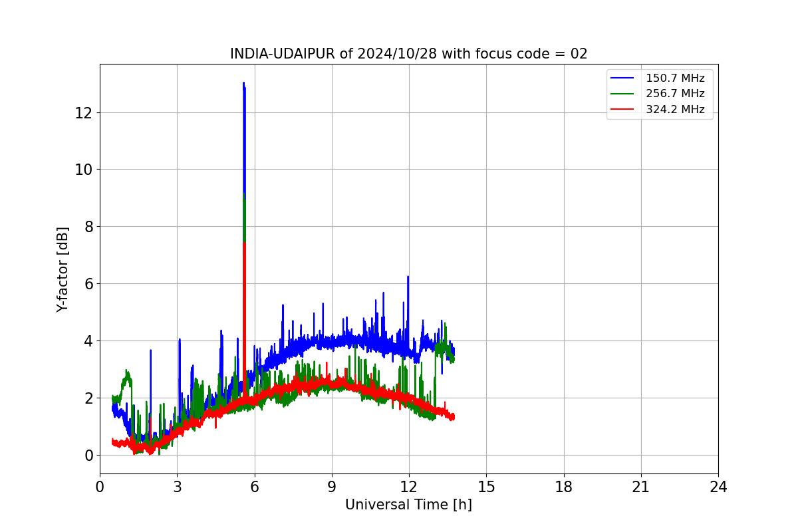
Task: Click x-axis tick label 21
Action: point(641,487)
